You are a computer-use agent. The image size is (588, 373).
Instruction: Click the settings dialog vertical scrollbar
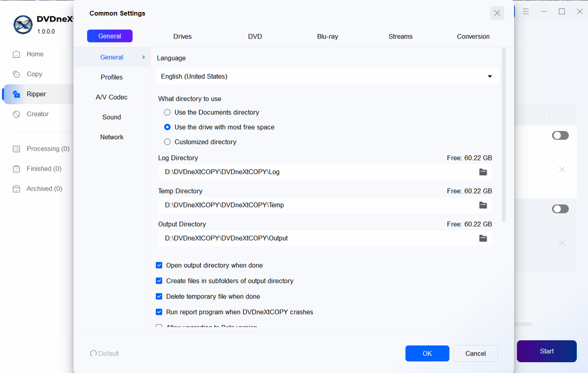[x=504, y=135]
